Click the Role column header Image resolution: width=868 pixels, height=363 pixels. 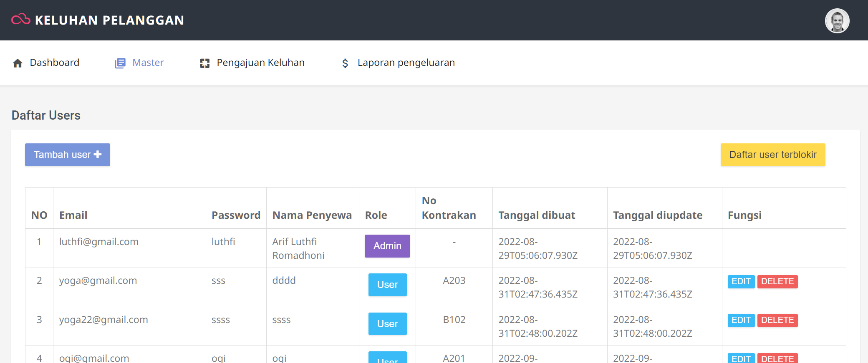click(376, 215)
